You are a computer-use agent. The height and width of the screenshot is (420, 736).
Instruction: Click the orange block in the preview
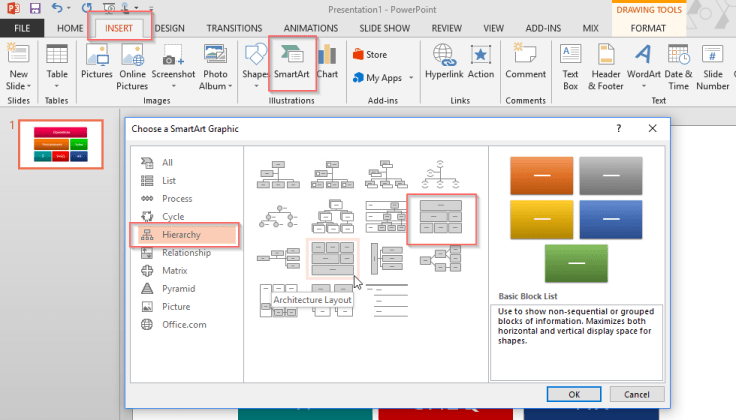[541, 176]
